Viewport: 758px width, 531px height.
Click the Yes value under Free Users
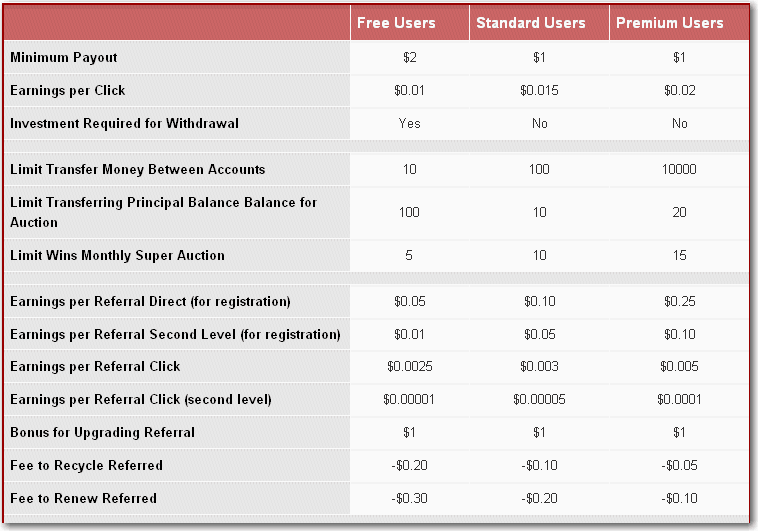pyautogui.click(x=409, y=123)
